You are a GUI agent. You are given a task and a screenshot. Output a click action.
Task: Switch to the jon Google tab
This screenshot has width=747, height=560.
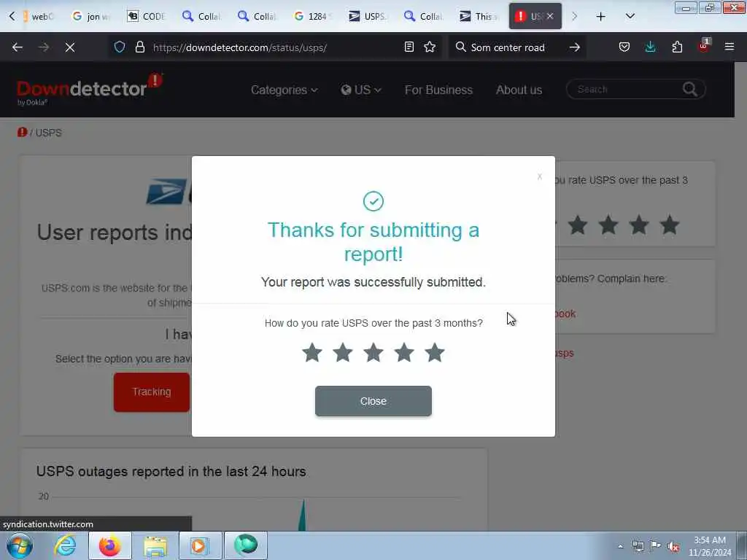pyautogui.click(x=90, y=16)
